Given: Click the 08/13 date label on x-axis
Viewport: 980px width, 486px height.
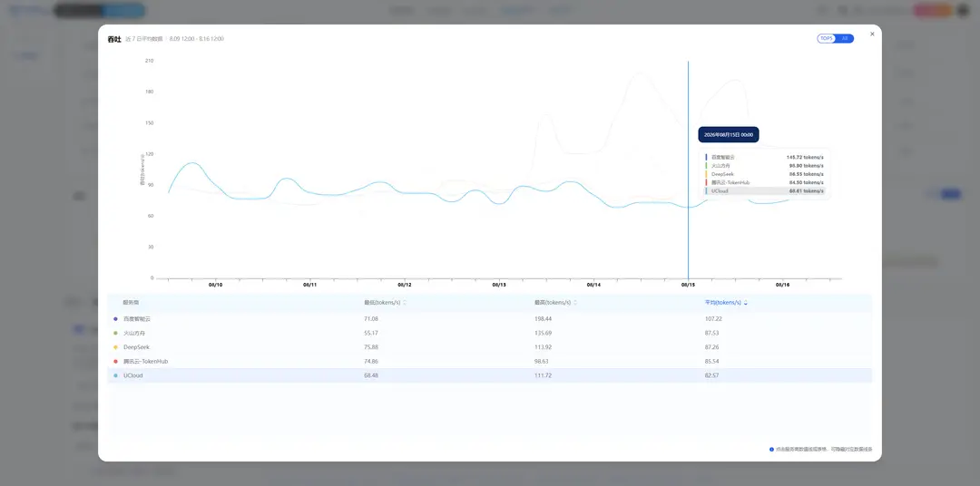Looking at the screenshot, I should click(499, 285).
